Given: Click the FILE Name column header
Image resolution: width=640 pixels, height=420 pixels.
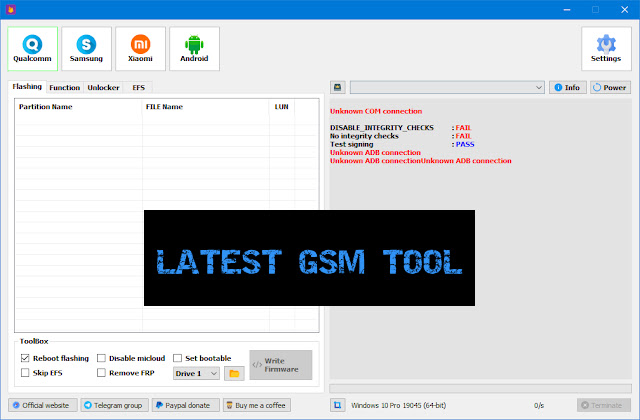Looking at the screenshot, I should [x=206, y=107].
